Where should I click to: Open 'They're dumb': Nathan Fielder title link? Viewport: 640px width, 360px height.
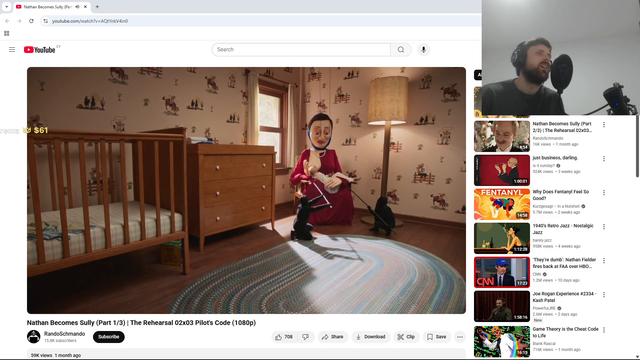pos(564,263)
